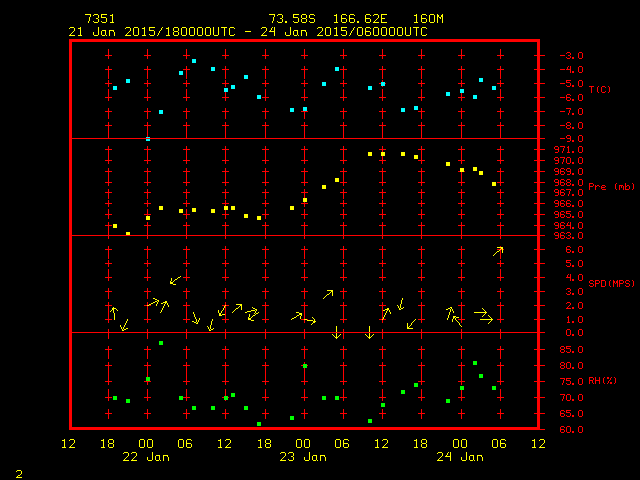
Task: Click the SPD(MPS) axis label
Action: tap(611, 283)
